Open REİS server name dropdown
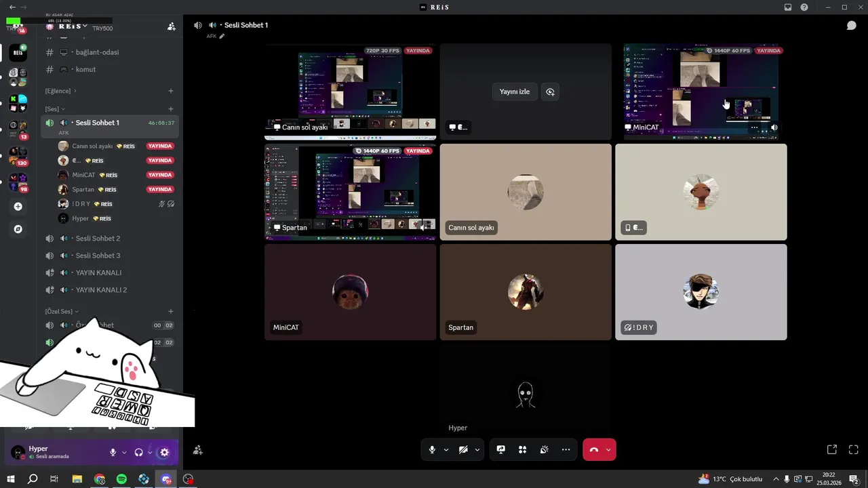868x488 pixels. pyautogui.click(x=73, y=26)
